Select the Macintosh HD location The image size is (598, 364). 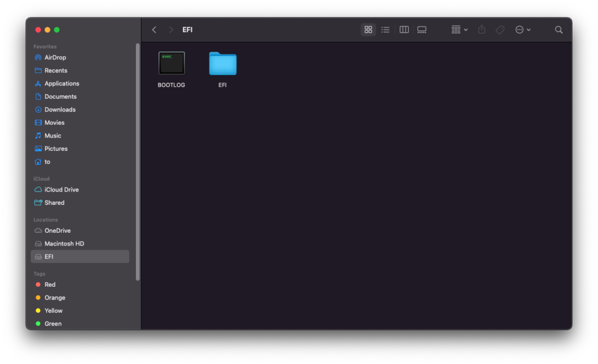pyautogui.click(x=64, y=243)
